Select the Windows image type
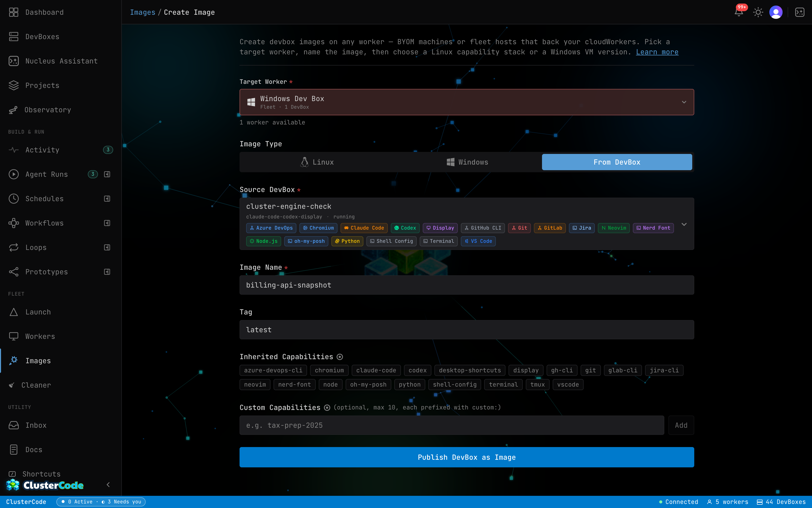 click(x=467, y=162)
